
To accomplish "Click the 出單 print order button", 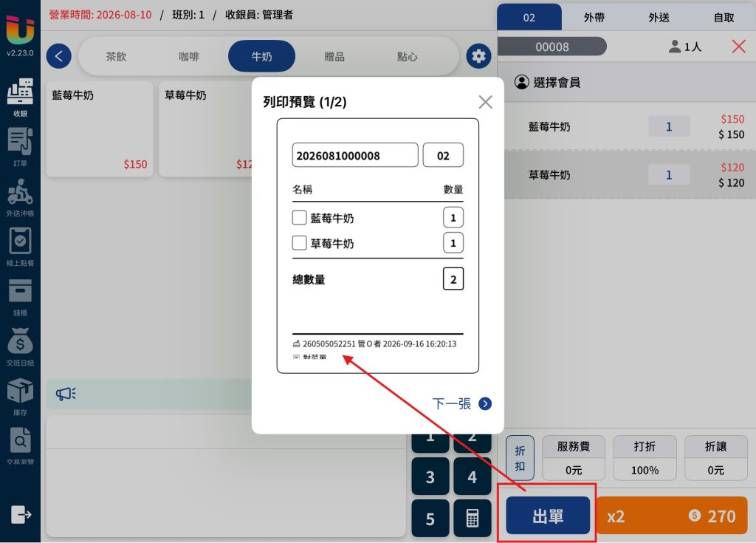I will [548, 516].
